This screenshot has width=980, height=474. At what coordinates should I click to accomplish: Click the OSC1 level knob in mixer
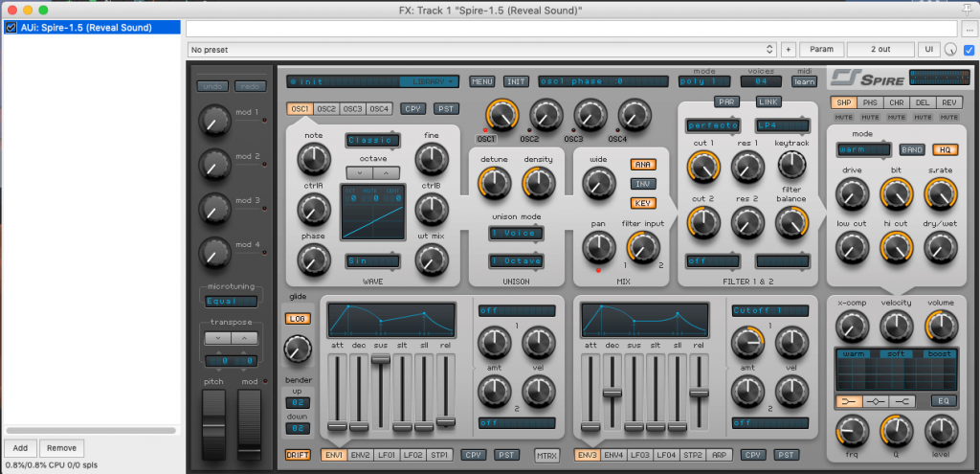(x=501, y=115)
